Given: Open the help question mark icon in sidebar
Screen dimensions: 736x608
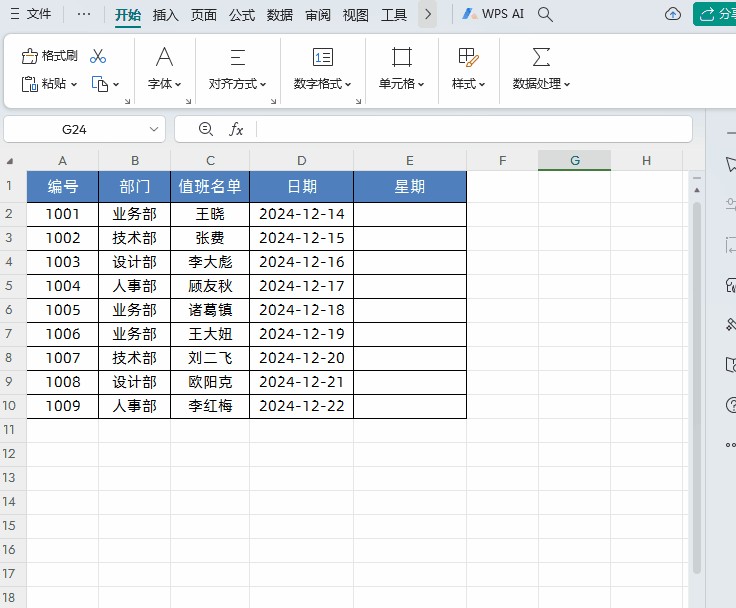Looking at the screenshot, I should (x=730, y=405).
